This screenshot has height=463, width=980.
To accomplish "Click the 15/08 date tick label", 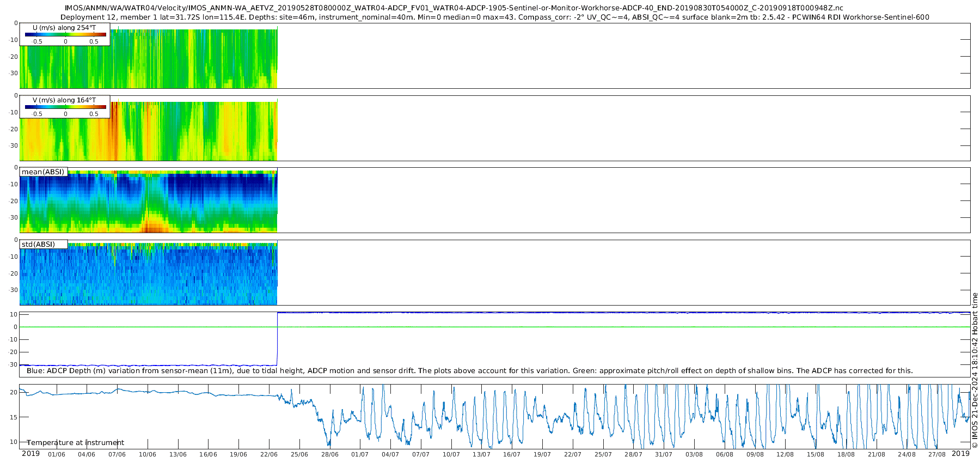I will 815,454.
